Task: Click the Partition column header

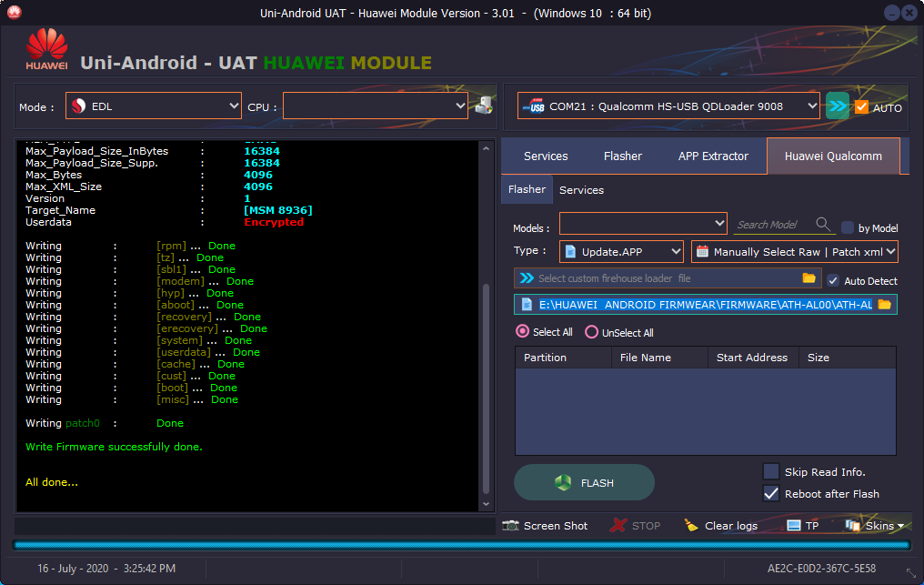Action: [x=563, y=358]
